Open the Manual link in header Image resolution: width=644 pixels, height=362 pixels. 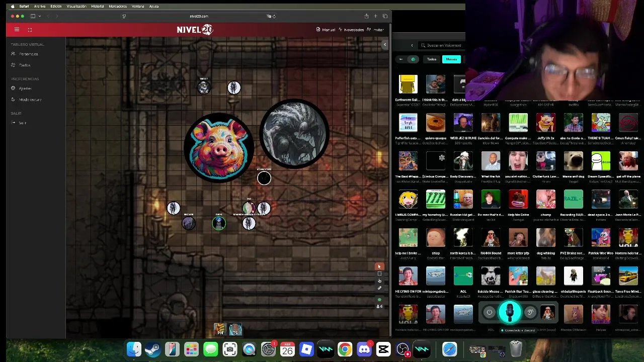(x=326, y=30)
